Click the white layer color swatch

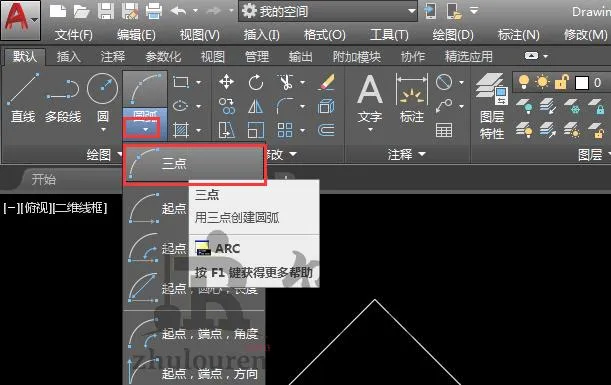coord(582,83)
